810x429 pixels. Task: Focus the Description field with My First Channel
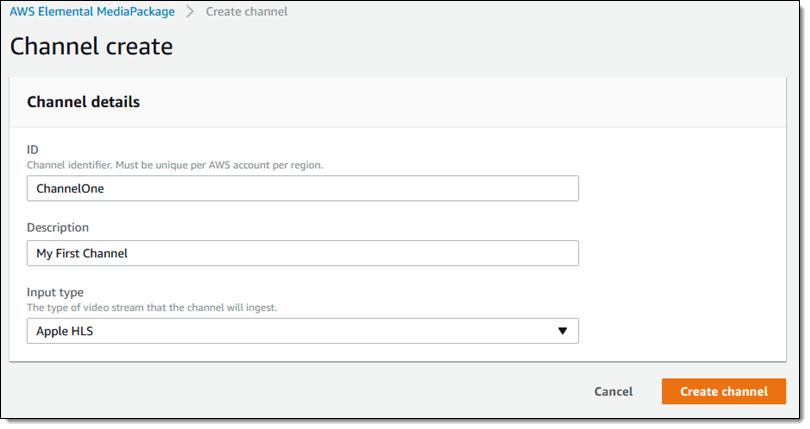tap(303, 253)
